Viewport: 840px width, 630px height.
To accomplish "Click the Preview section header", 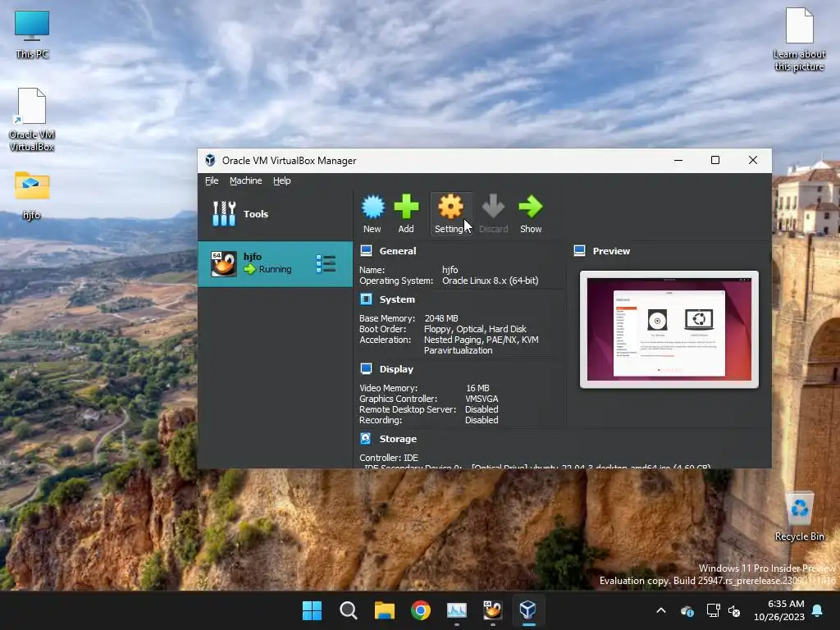I will (x=611, y=251).
